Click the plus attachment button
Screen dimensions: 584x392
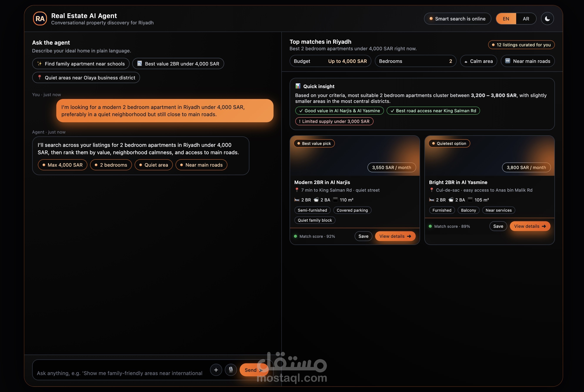216,370
